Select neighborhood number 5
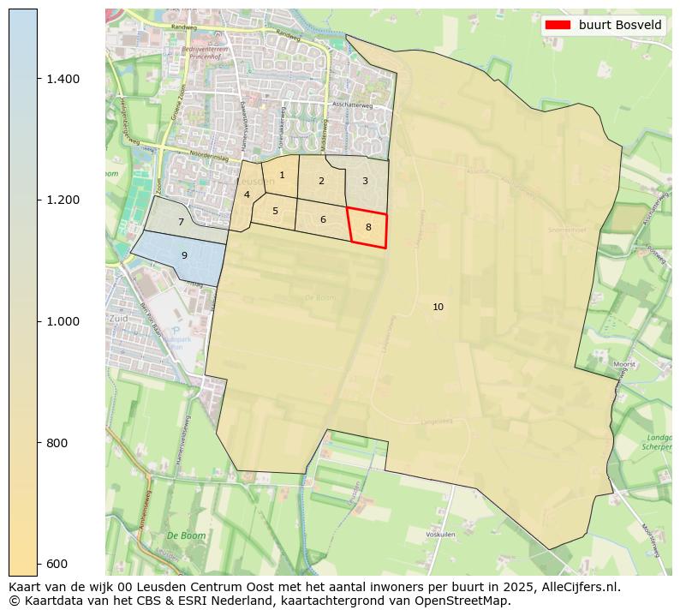The height and width of the screenshot is (616, 680). coord(275,211)
